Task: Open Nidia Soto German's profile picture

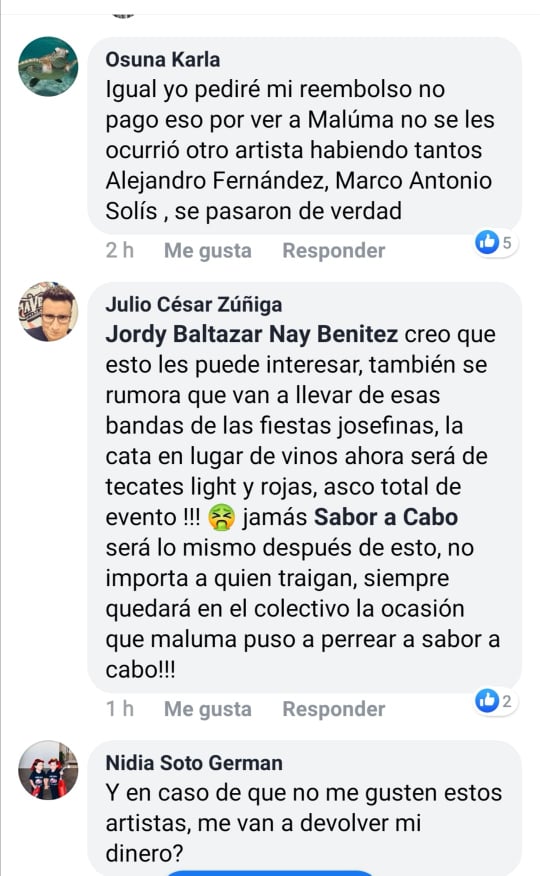Action: tap(48, 770)
